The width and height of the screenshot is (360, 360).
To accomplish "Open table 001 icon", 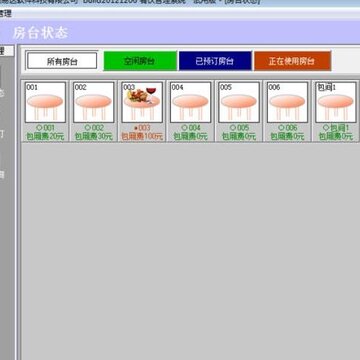I will click(x=45, y=102).
